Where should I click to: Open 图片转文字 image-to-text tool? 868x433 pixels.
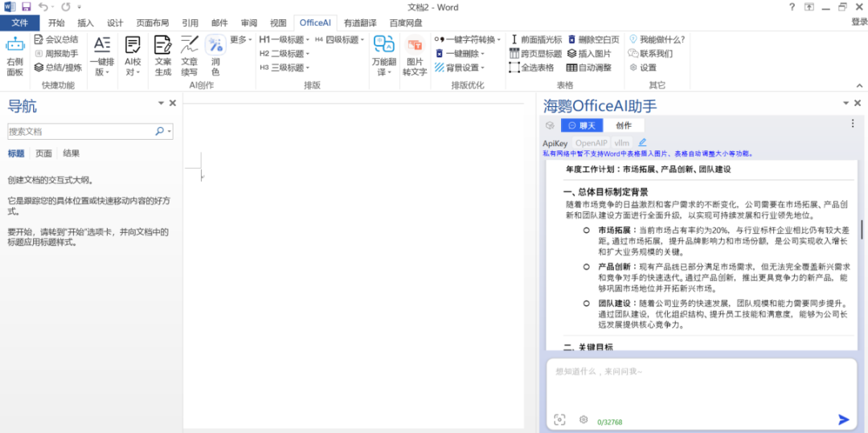414,55
